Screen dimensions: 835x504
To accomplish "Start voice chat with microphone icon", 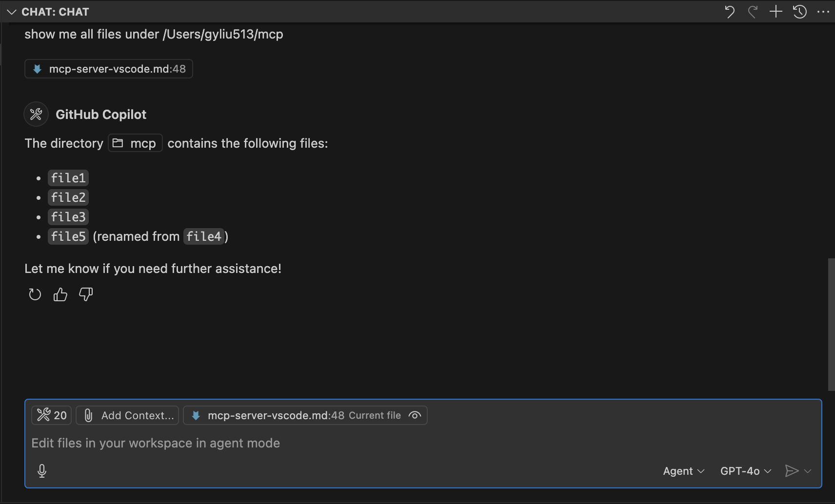I will (42, 471).
